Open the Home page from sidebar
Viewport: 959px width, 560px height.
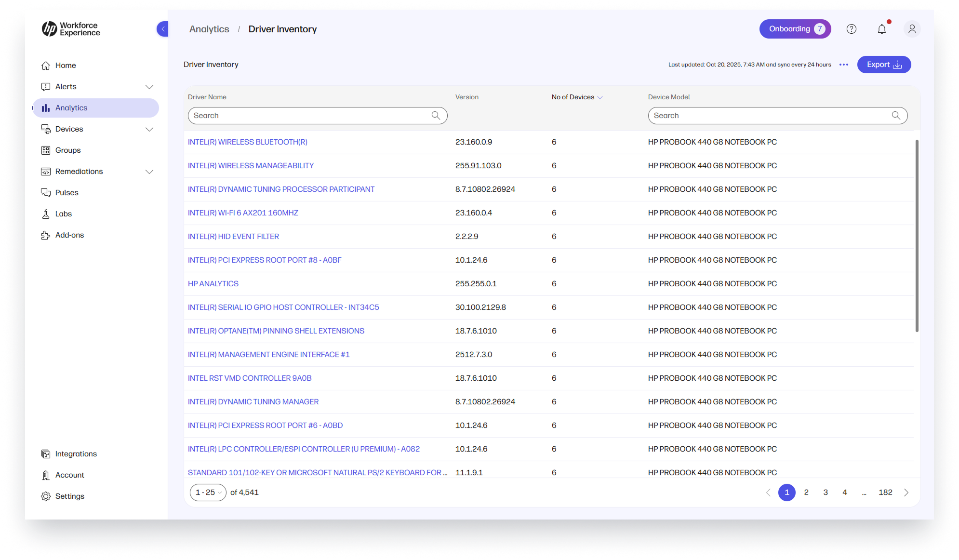(66, 65)
